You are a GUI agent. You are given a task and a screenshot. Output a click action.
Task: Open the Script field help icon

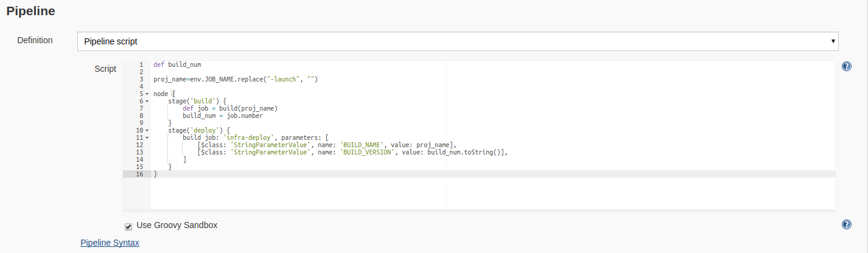coord(846,66)
